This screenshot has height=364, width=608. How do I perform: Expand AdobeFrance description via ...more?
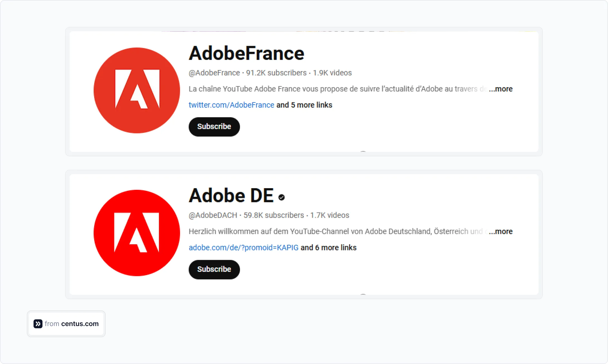pos(500,89)
